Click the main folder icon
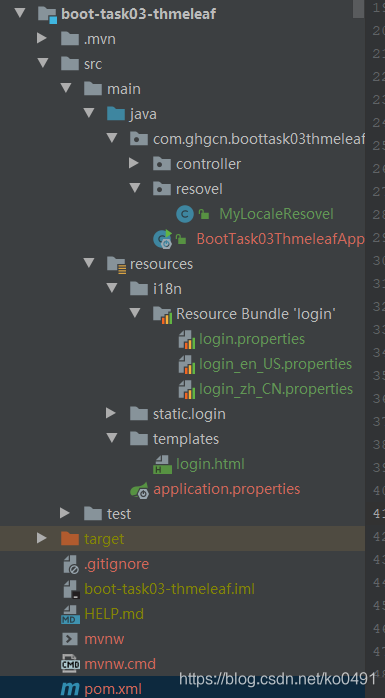The height and width of the screenshot is (698, 385). click(x=93, y=89)
